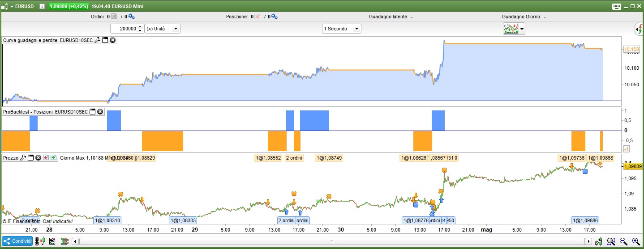Image resolution: width=644 pixels, height=249 pixels.
Task: Click the zoom region magnifier icon
Action: [x=611, y=241]
